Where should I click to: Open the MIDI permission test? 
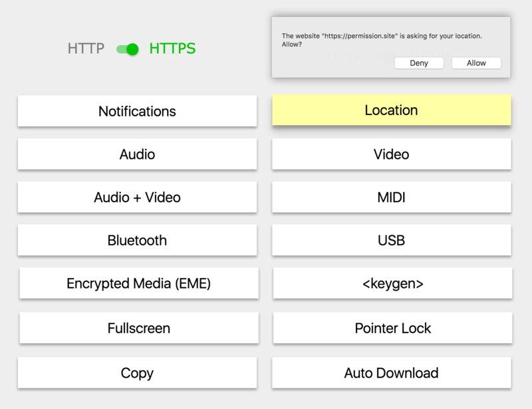tap(392, 198)
